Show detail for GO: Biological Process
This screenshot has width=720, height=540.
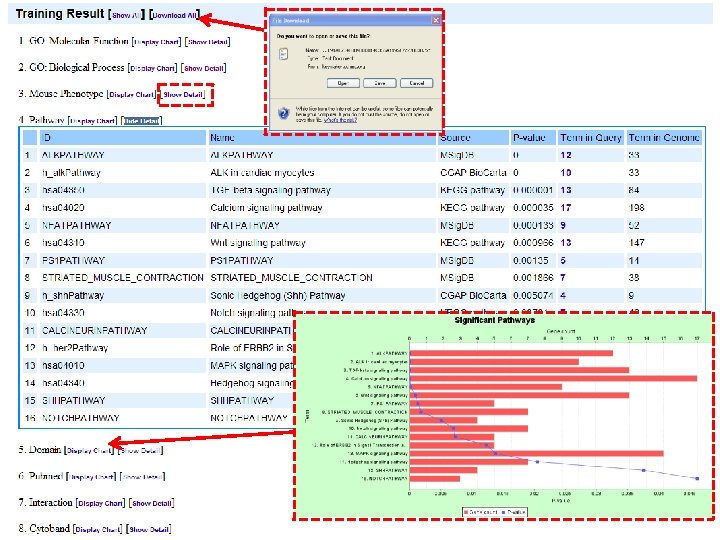tap(204, 68)
